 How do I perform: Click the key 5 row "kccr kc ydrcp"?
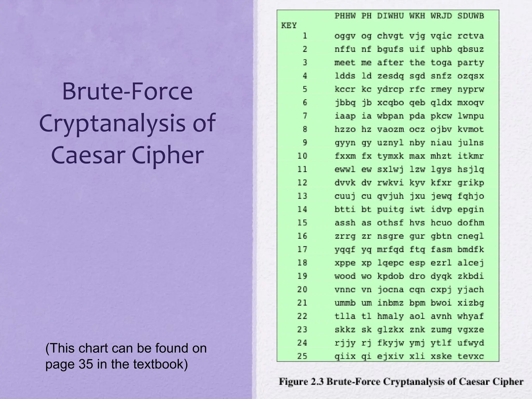(393, 89)
